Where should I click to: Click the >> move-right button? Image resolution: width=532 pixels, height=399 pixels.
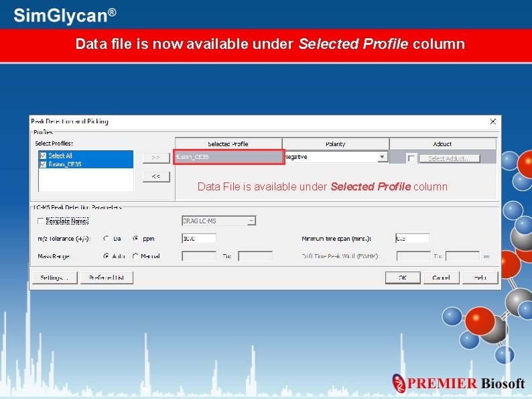point(156,158)
